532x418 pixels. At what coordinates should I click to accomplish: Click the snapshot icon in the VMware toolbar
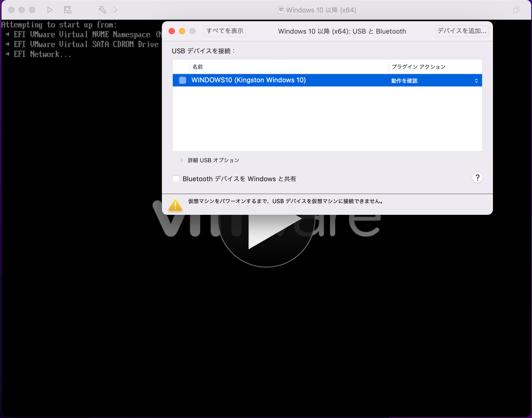[67, 10]
